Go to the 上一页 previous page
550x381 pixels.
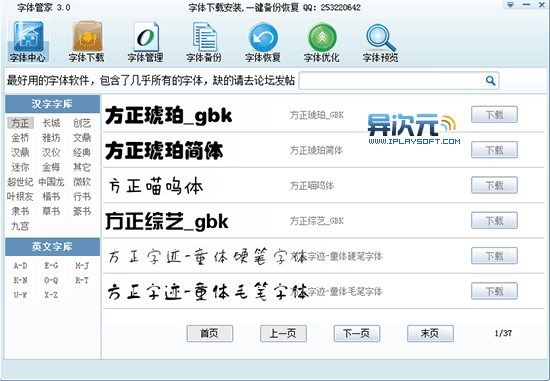point(283,333)
